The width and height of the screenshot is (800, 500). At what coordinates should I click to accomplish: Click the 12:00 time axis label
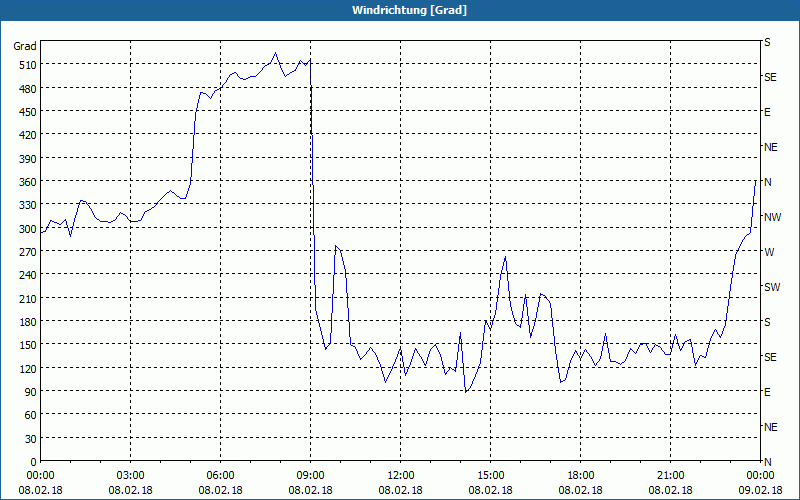(x=401, y=476)
